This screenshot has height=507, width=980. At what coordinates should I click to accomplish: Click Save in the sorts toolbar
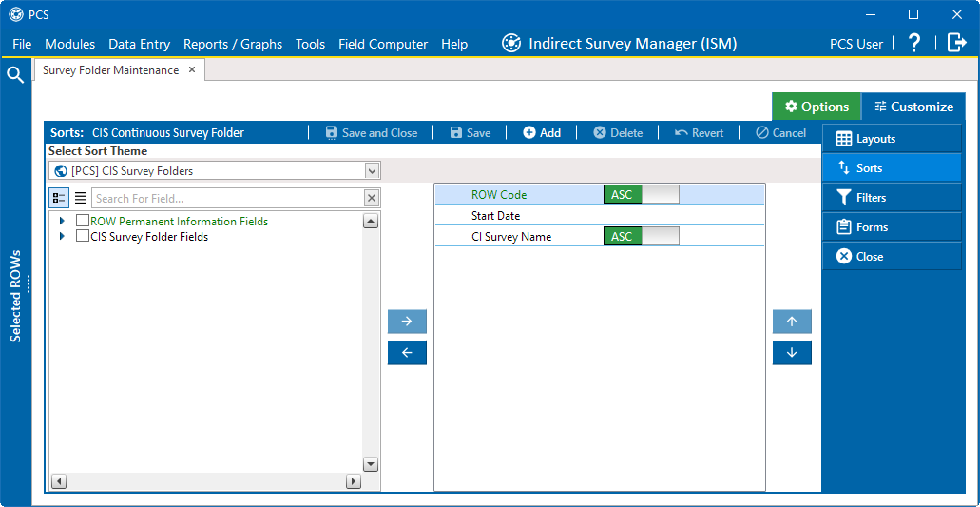[x=470, y=132]
